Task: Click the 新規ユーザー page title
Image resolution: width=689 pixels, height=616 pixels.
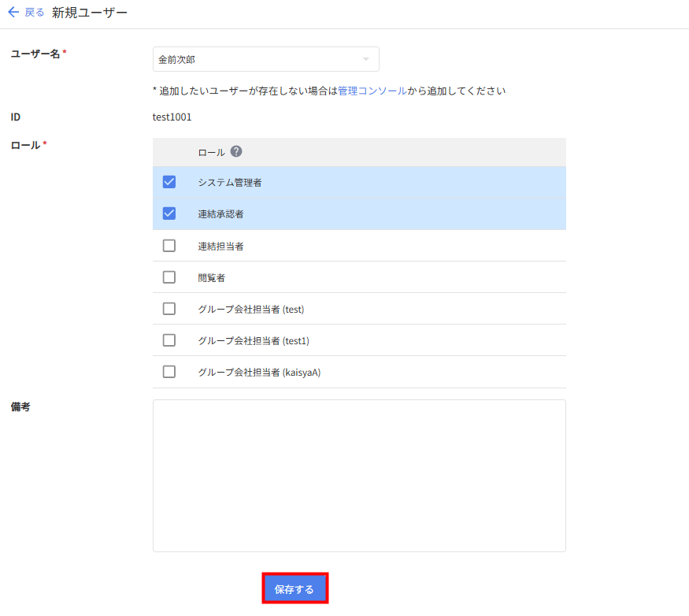Action: (89, 13)
